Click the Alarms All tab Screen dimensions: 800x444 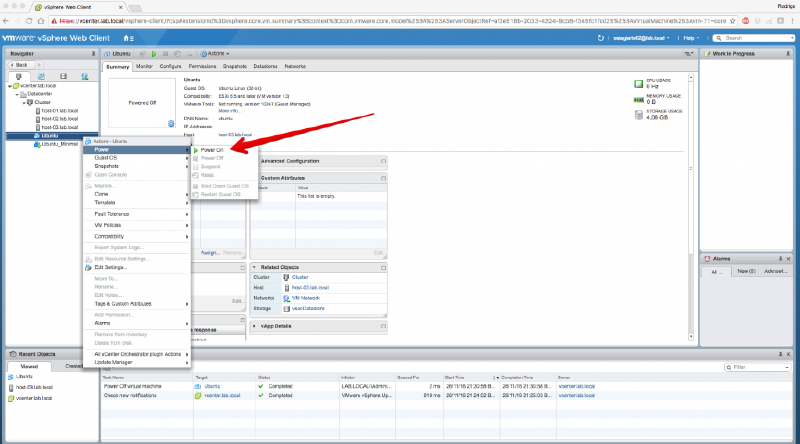click(717, 272)
